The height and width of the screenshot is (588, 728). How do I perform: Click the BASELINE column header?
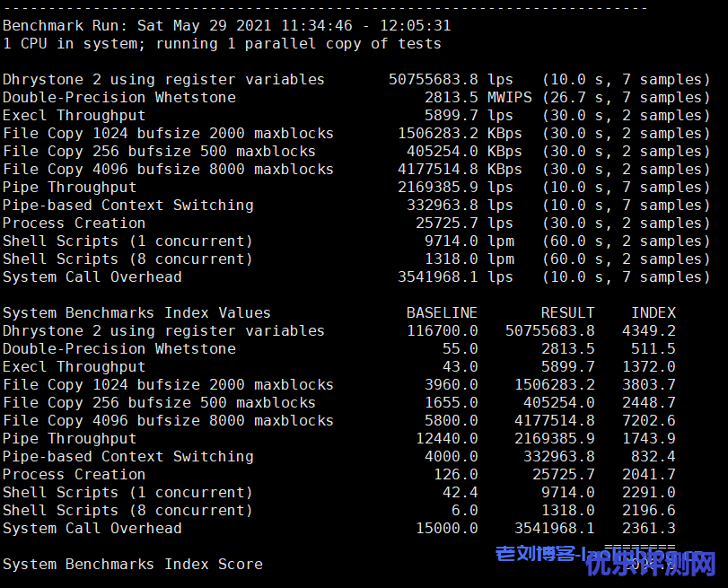tap(442, 313)
